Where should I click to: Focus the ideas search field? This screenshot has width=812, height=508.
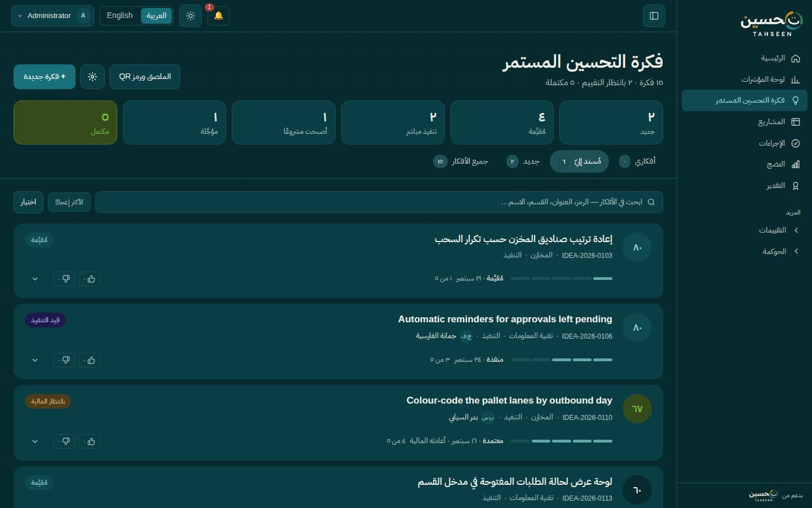point(379,202)
